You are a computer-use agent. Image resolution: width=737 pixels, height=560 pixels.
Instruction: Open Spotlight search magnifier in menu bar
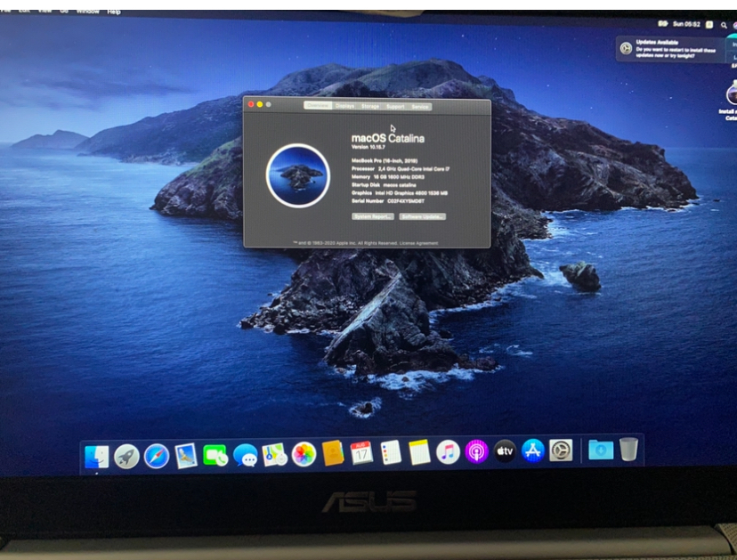pyautogui.click(x=724, y=25)
